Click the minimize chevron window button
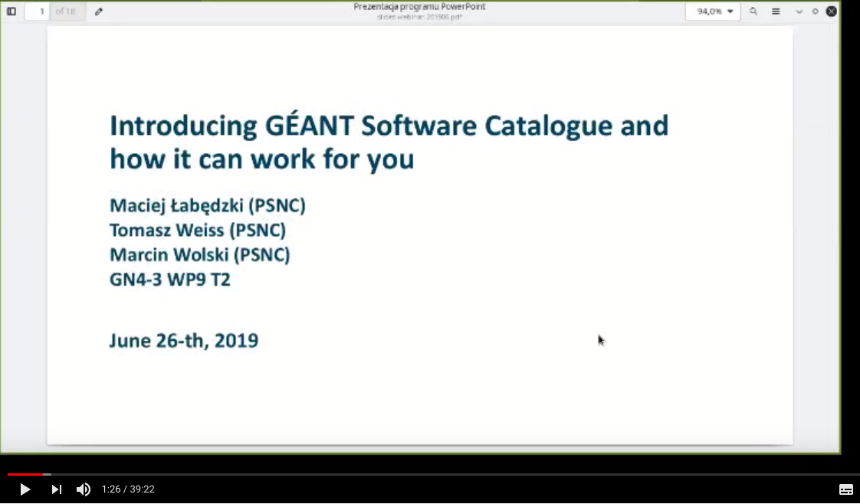Screen dimensions: 860x504 point(799,11)
